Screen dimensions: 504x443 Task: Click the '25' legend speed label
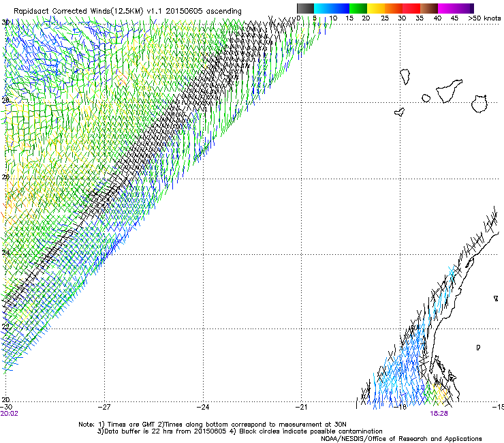(x=385, y=18)
